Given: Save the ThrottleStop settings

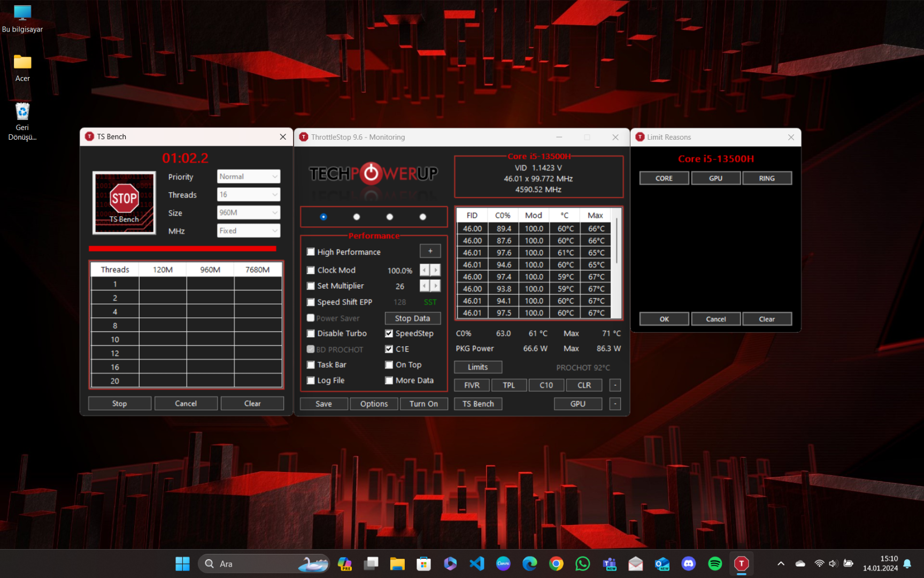Looking at the screenshot, I should pyautogui.click(x=324, y=404).
